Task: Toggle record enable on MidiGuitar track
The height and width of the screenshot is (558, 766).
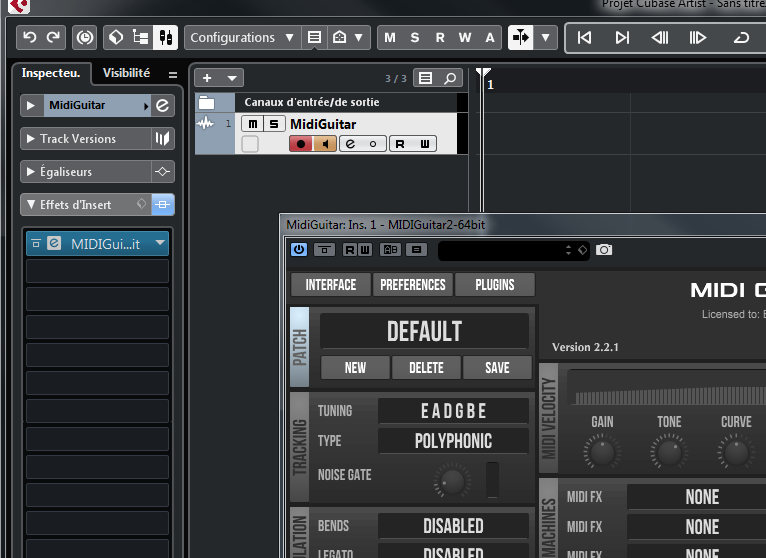Action: click(x=301, y=144)
